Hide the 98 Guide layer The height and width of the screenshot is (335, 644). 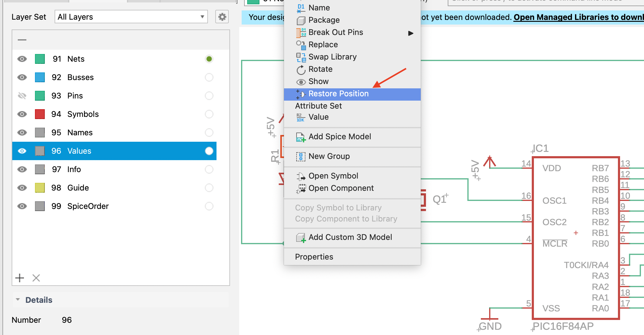(x=22, y=188)
